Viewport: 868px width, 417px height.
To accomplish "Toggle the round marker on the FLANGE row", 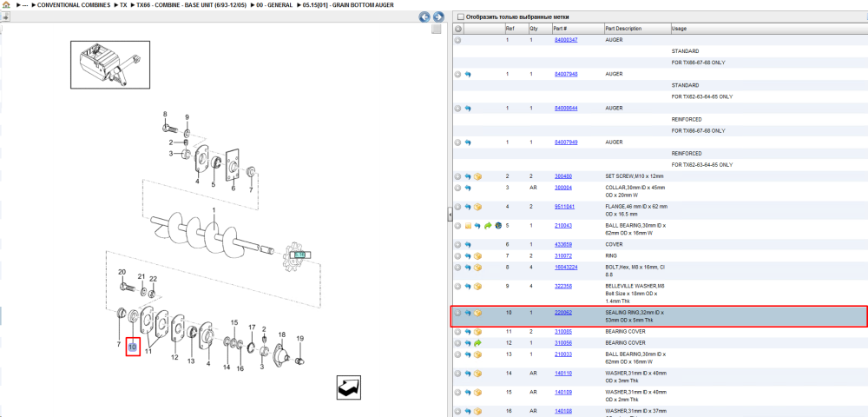I will [457, 207].
